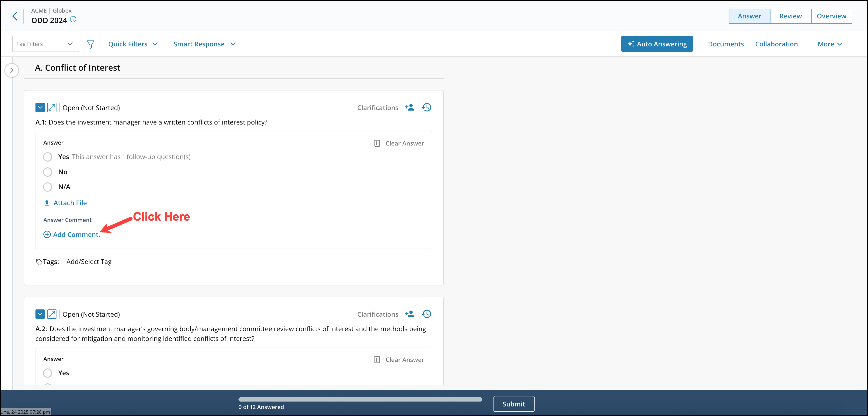Open question A.2 in expanded view icon
The image size is (868, 416).
point(52,314)
